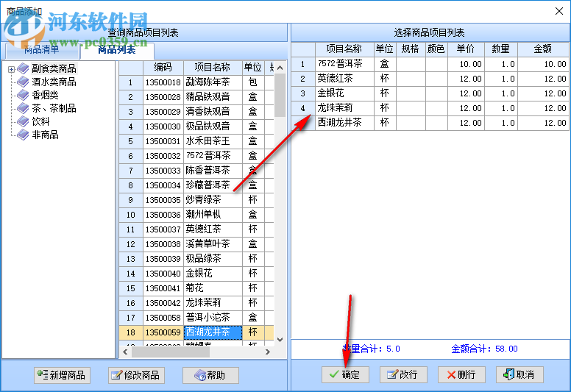Click the 金额合计 58.00 total label

[484, 349]
